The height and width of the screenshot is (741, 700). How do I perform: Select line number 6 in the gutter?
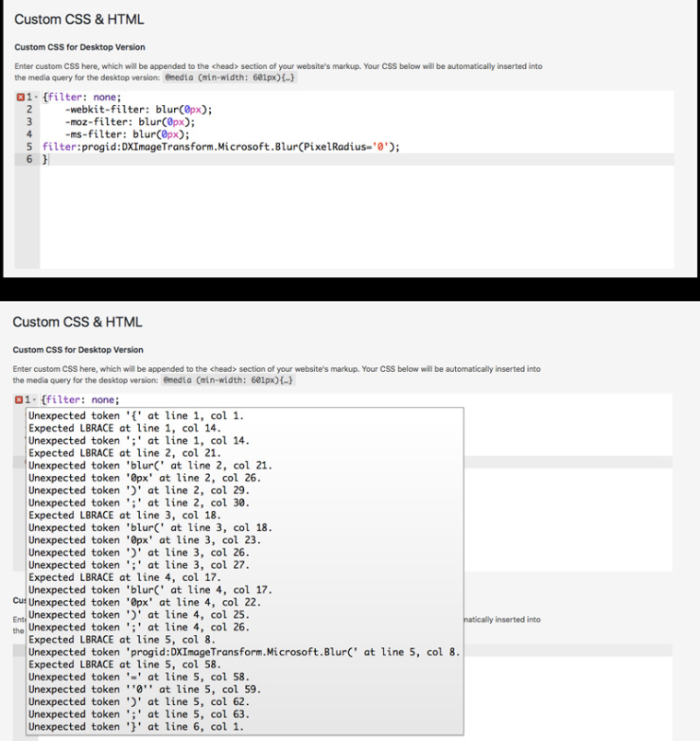click(x=29, y=159)
